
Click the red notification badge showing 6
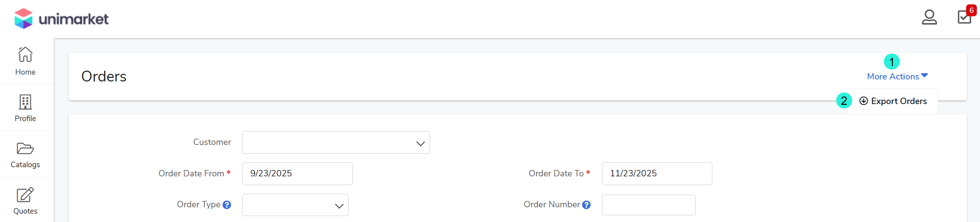[x=971, y=10]
